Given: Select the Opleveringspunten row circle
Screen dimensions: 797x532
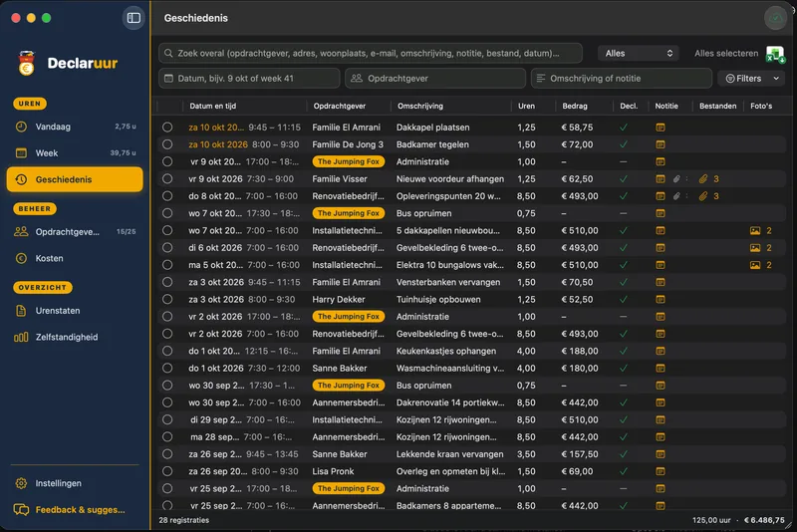Looking at the screenshot, I should pyautogui.click(x=167, y=196).
